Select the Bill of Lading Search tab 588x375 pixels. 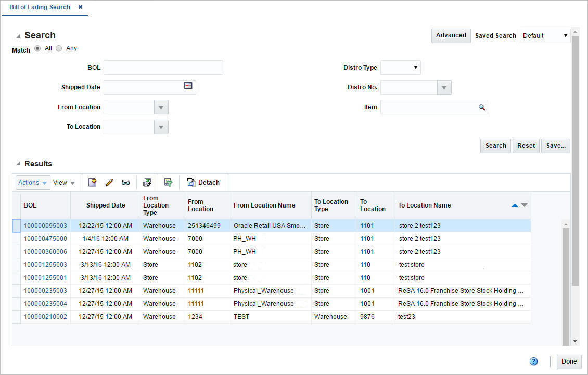point(39,7)
